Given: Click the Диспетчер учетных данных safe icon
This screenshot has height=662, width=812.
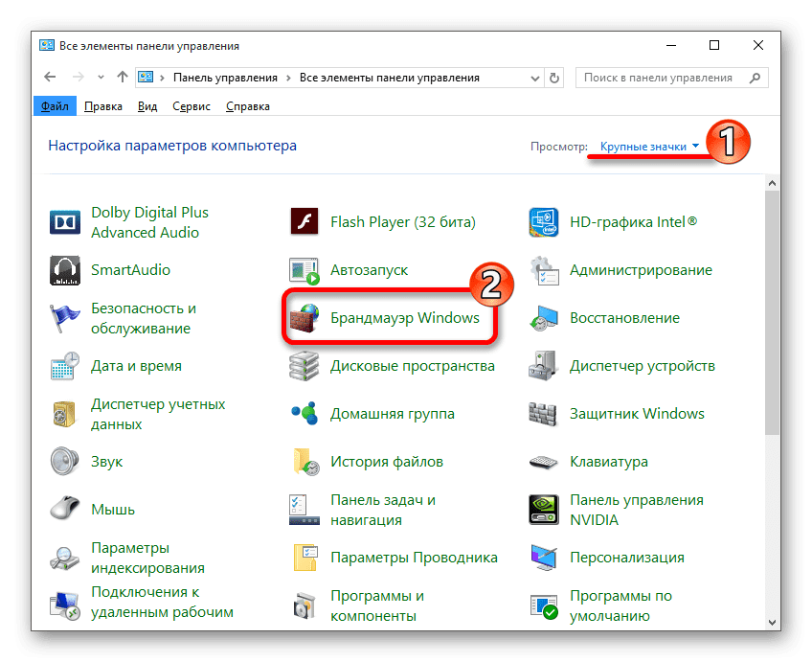Looking at the screenshot, I should [x=65, y=414].
